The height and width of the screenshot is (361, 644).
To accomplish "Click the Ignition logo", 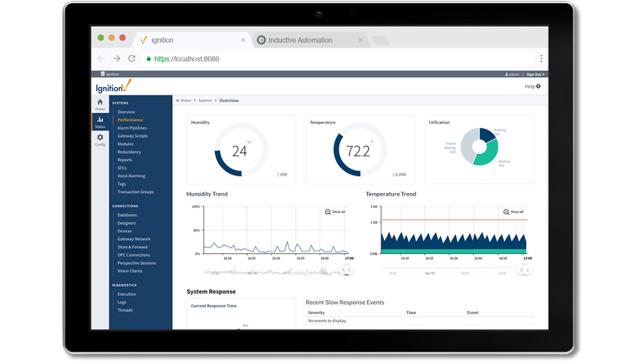I will point(113,86).
